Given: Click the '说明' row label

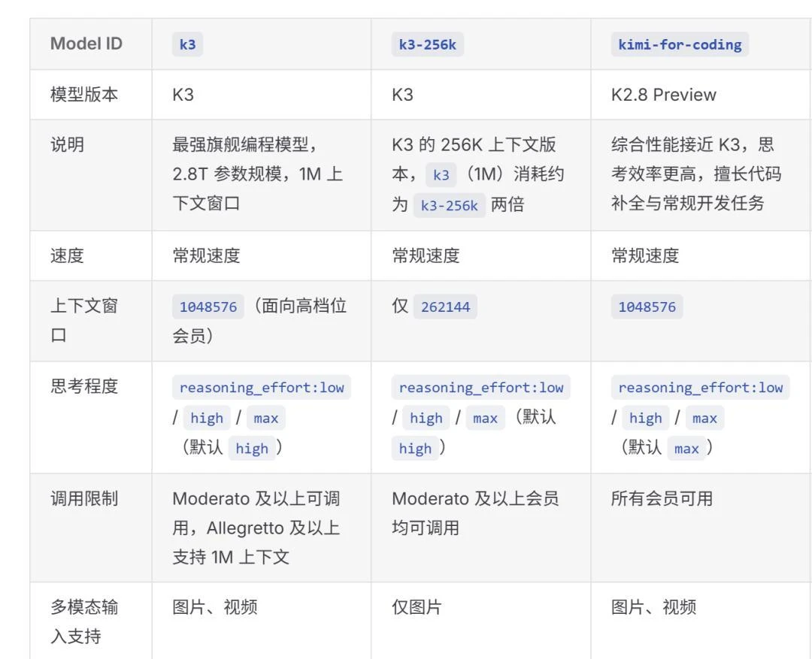Looking at the screenshot, I should tap(67, 144).
